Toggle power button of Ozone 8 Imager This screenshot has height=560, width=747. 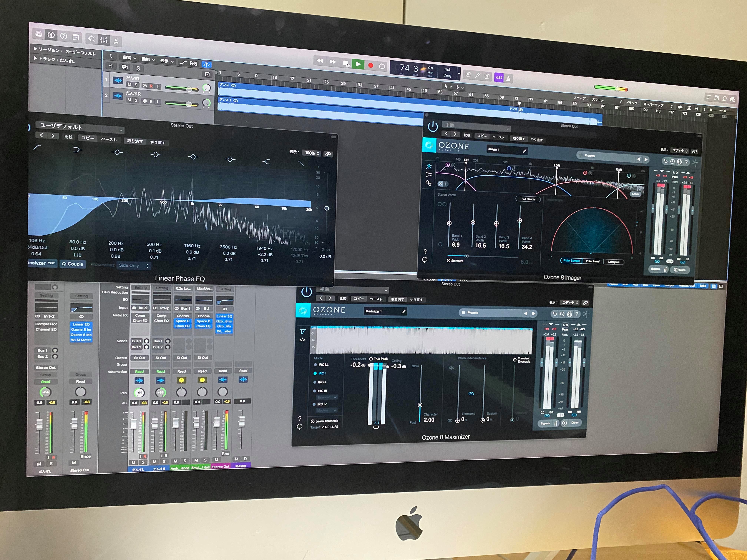coord(433,127)
